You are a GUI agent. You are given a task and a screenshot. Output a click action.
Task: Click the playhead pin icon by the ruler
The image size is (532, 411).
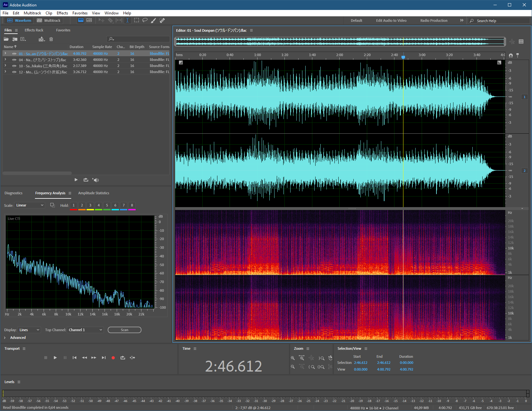click(x=518, y=55)
